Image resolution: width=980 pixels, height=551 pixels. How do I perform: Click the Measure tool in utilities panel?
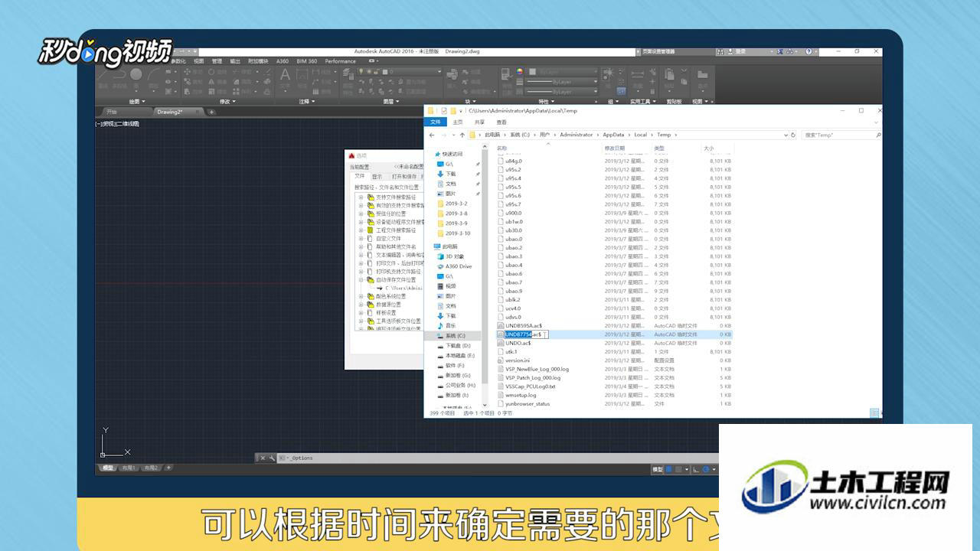(638, 74)
